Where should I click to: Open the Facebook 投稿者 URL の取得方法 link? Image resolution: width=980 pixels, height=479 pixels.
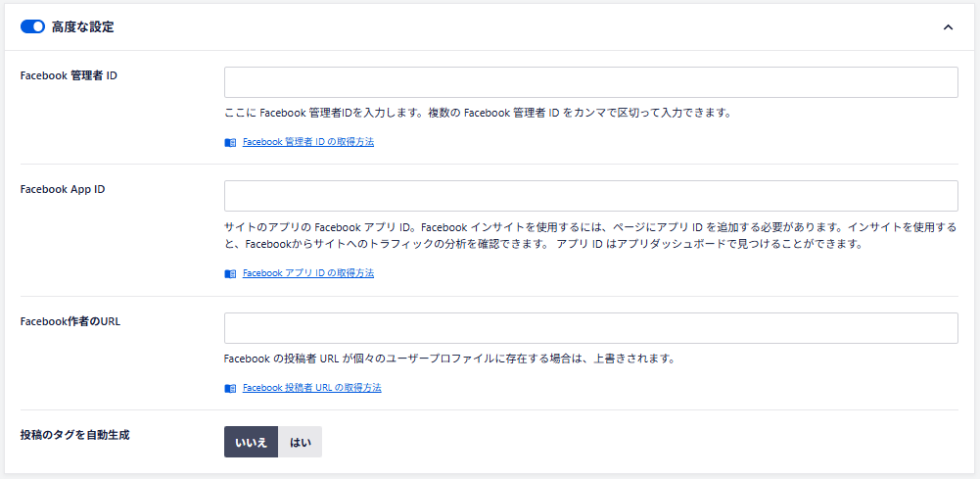click(311, 388)
